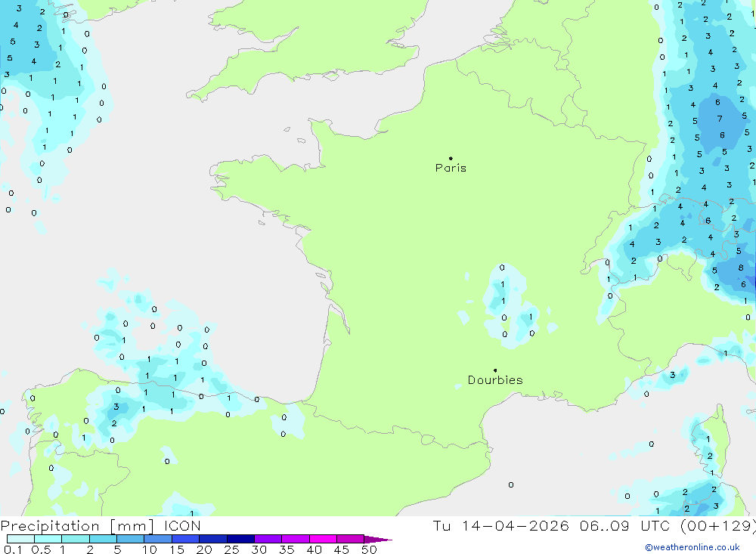The image size is (756, 554).
Task: Click the 'Precipitation [mm]' title text
Action: coord(77,526)
